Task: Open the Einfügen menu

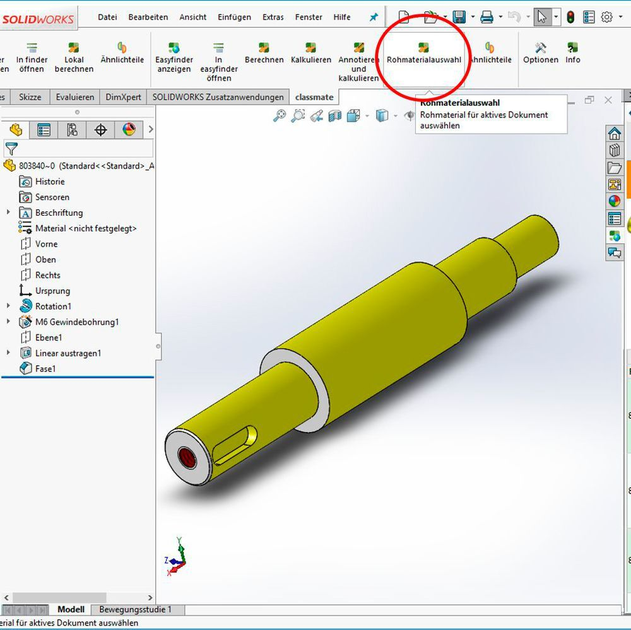Action: pos(234,17)
